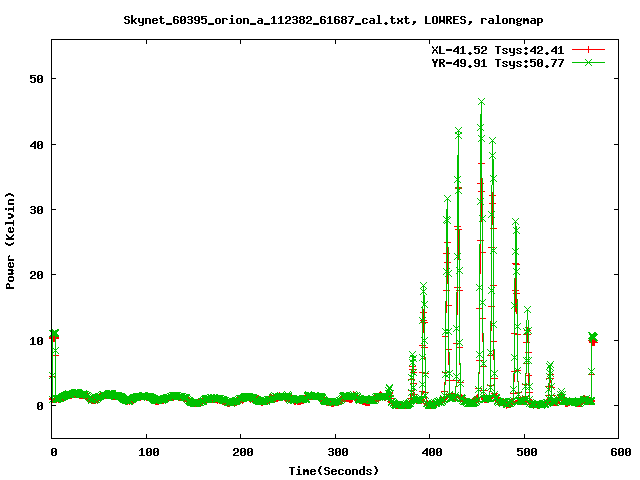Click the y-axis tick label 10
This screenshot has width=640, height=480.
tap(36, 340)
